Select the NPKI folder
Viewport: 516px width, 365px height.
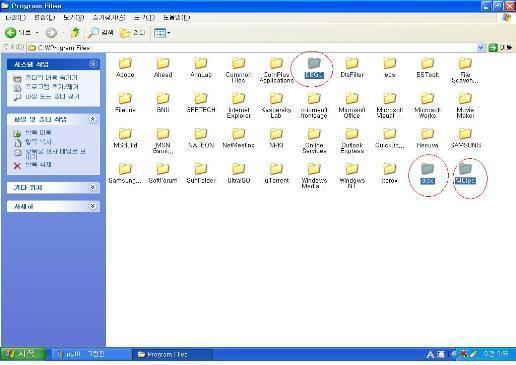click(276, 138)
